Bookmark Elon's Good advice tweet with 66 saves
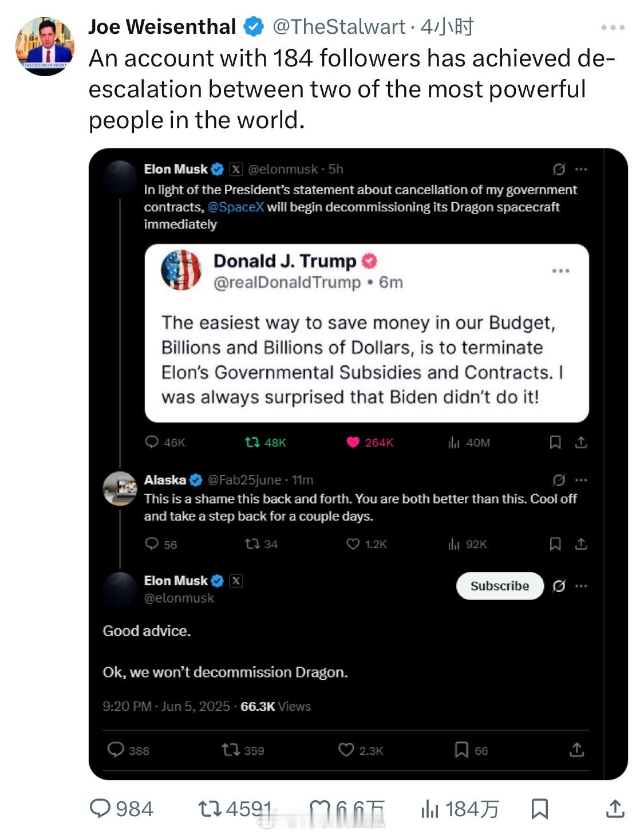The height and width of the screenshot is (835, 644). coord(461,750)
